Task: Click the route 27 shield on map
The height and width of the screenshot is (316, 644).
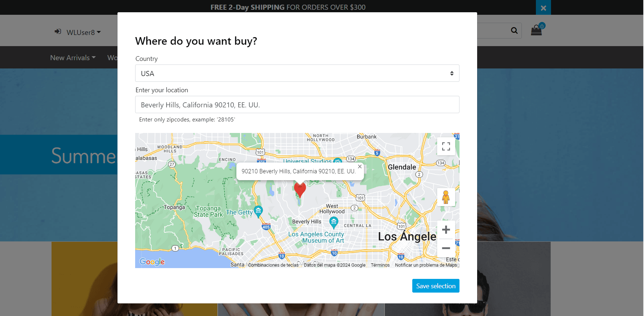Action: [x=172, y=164]
